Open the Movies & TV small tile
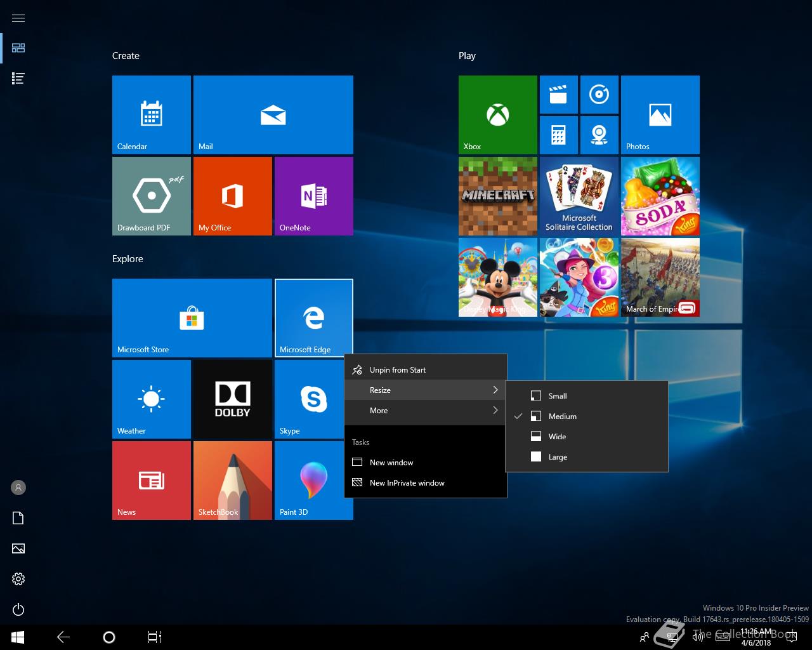 559,95
